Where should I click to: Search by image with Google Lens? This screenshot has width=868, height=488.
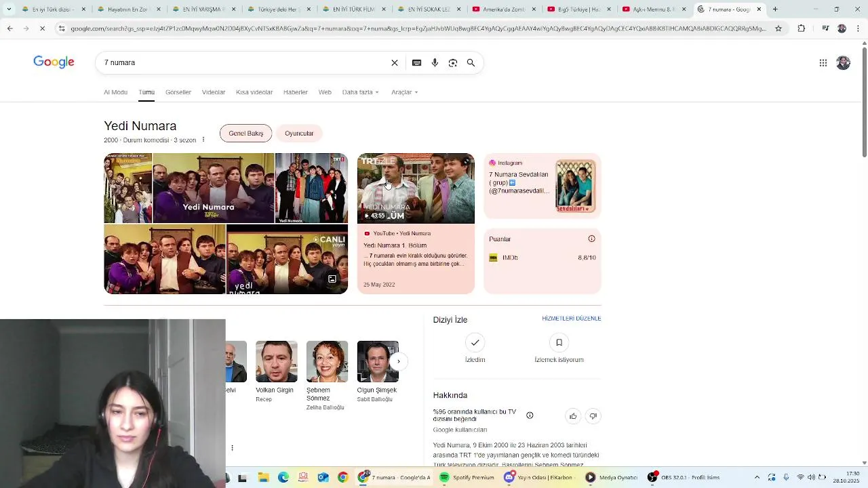point(453,62)
